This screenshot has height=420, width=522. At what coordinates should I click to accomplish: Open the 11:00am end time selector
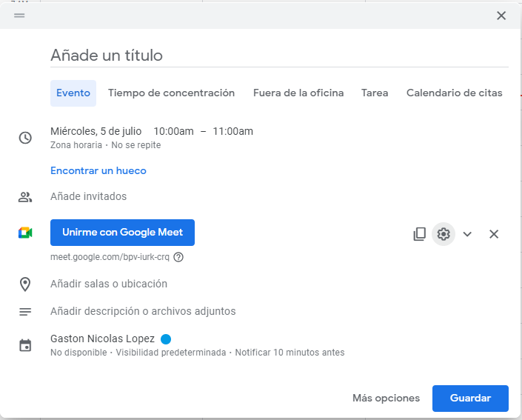pos(232,131)
